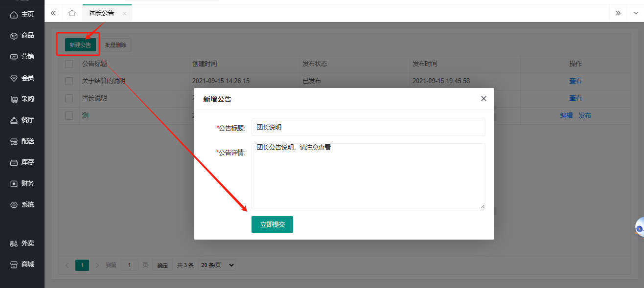
Task: Click the next page arrow
Action: (x=97, y=265)
